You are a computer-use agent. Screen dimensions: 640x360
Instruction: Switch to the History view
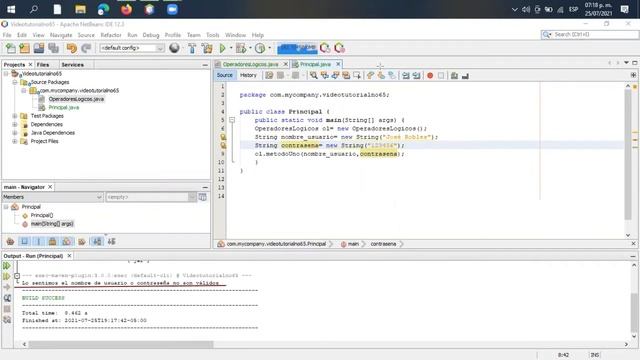[248, 76]
